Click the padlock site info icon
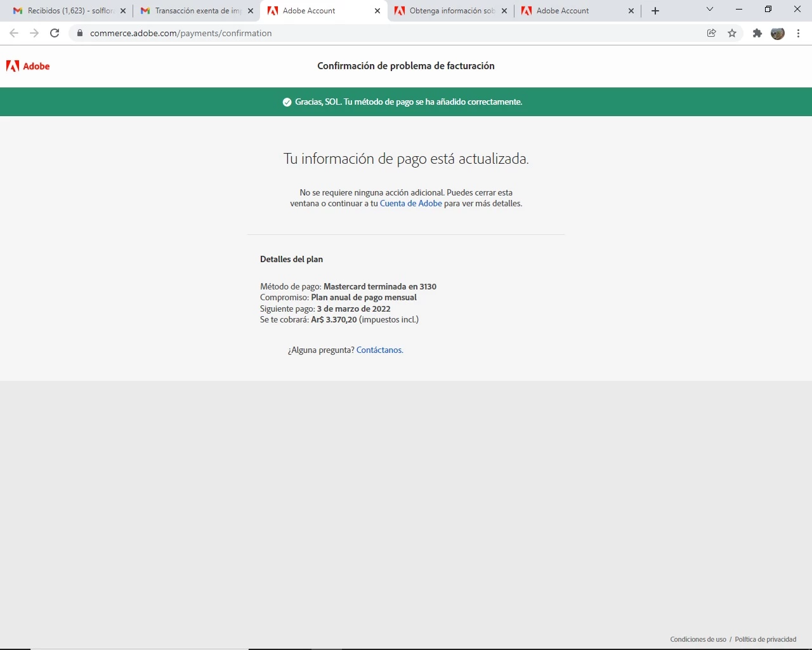Viewport: 812px width, 650px height. [79, 33]
